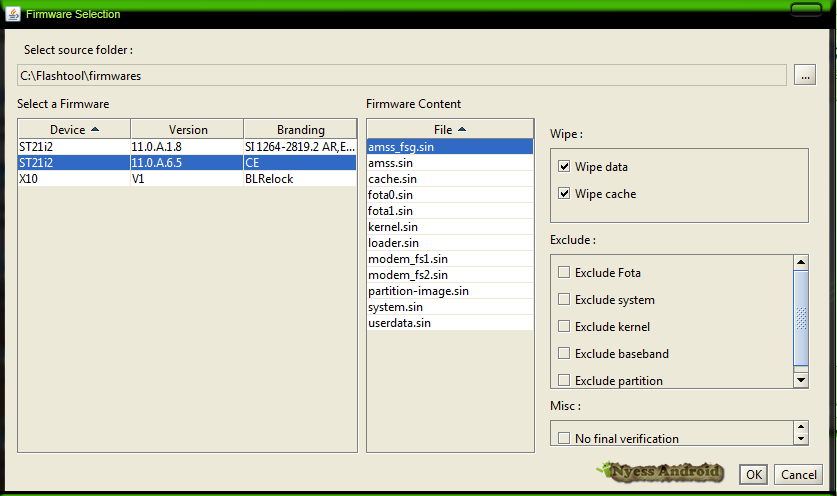Click Exclude list scrollbar up arrow

(801, 262)
